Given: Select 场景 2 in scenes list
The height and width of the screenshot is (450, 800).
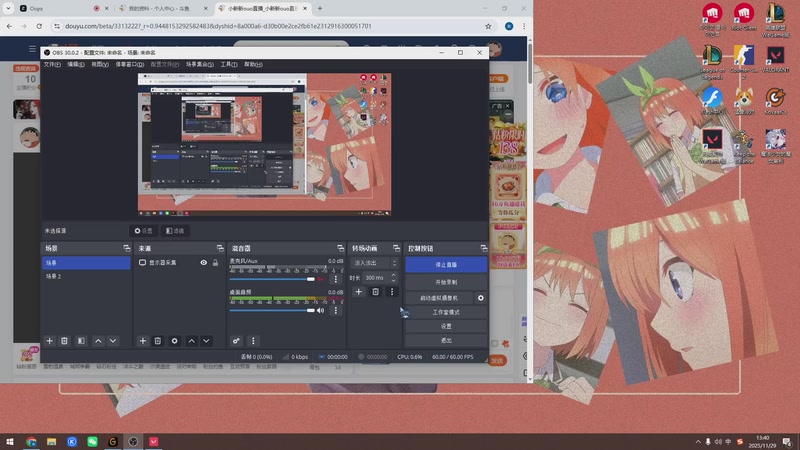Looking at the screenshot, I should click(86, 276).
